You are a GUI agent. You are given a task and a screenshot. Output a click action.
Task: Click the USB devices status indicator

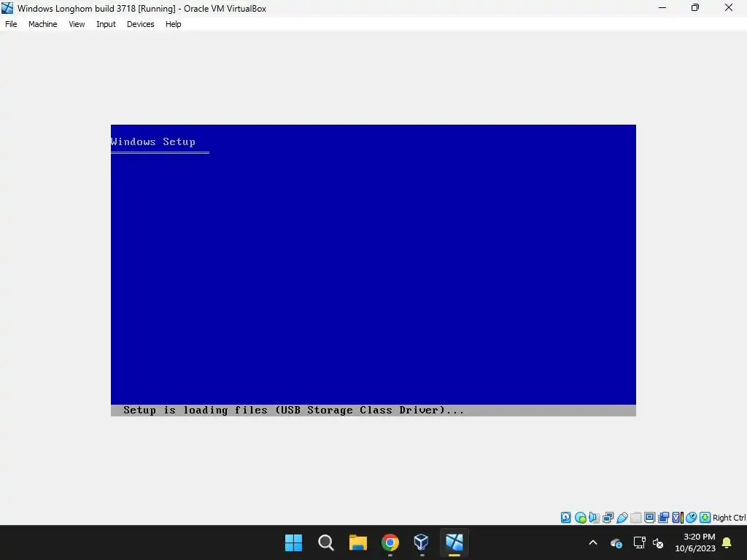click(622, 518)
